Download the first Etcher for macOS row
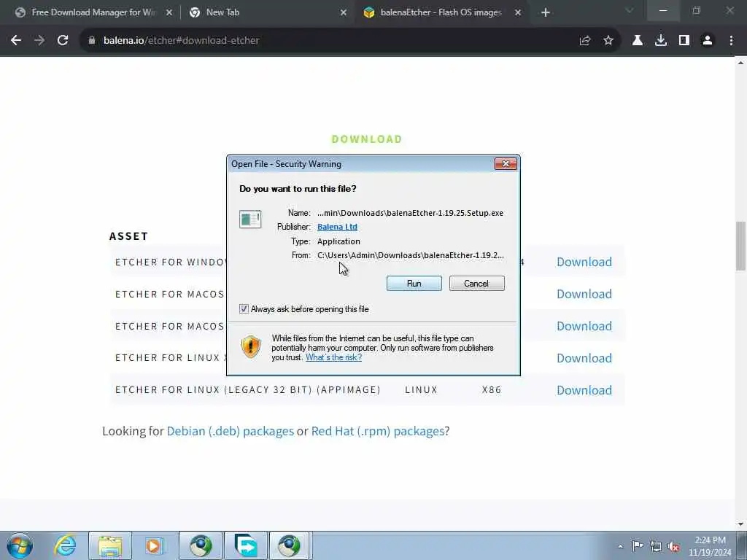This screenshot has width=747, height=560. point(584,294)
